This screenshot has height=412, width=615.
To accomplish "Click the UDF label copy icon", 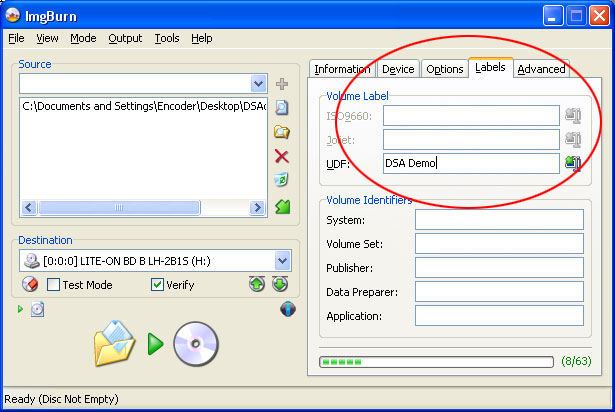I will (x=573, y=163).
